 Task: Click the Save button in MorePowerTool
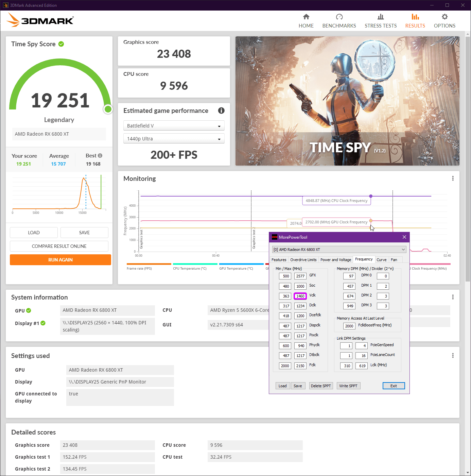[x=298, y=386]
